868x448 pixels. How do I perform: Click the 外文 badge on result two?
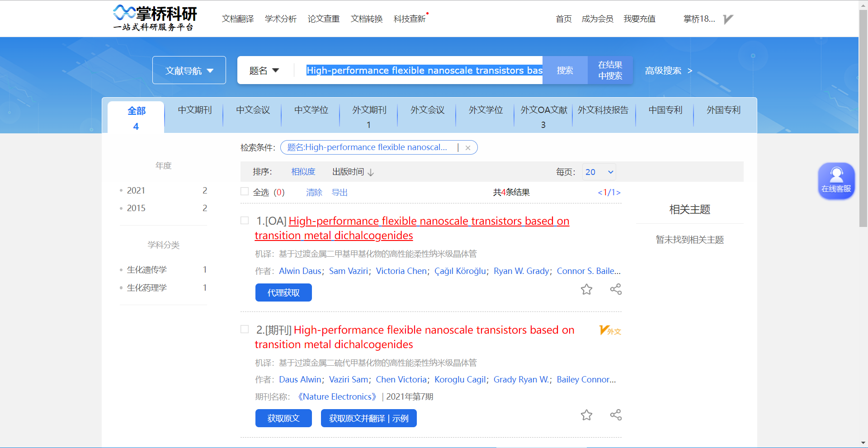pos(609,330)
